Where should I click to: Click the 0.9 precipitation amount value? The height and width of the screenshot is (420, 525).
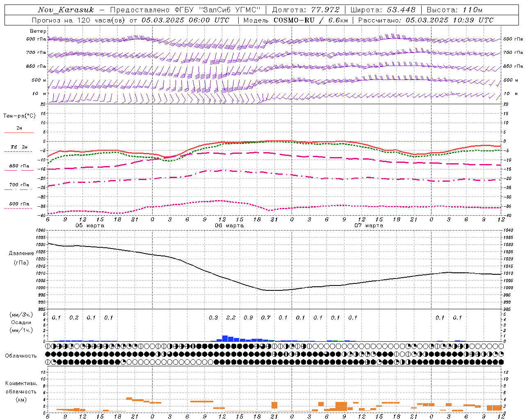tap(248, 317)
